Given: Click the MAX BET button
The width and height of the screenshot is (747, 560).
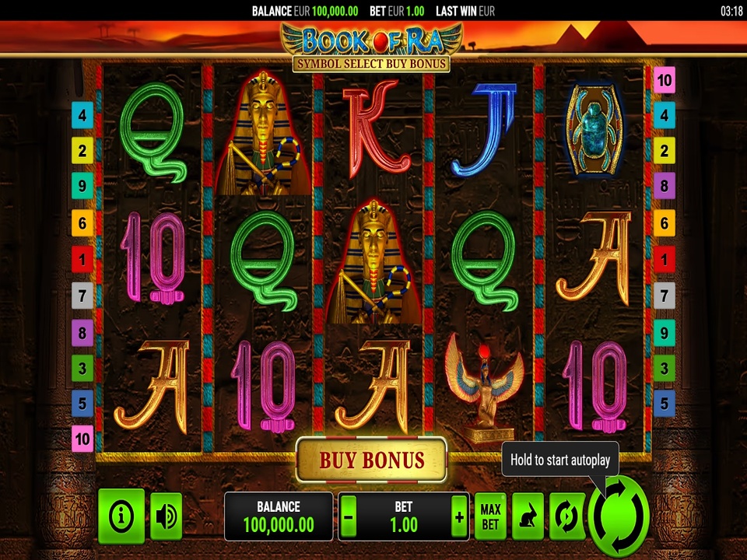Looking at the screenshot, I should (x=490, y=516).
